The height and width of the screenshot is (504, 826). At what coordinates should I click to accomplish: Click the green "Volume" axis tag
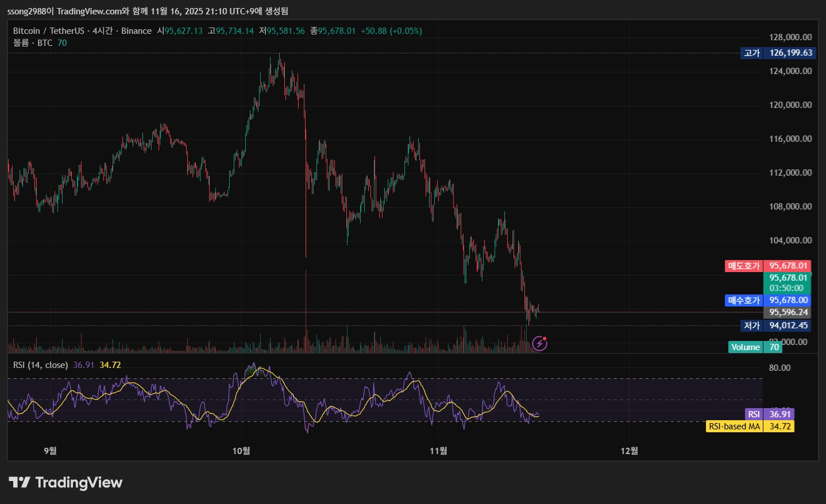click(x=746, y=347)
